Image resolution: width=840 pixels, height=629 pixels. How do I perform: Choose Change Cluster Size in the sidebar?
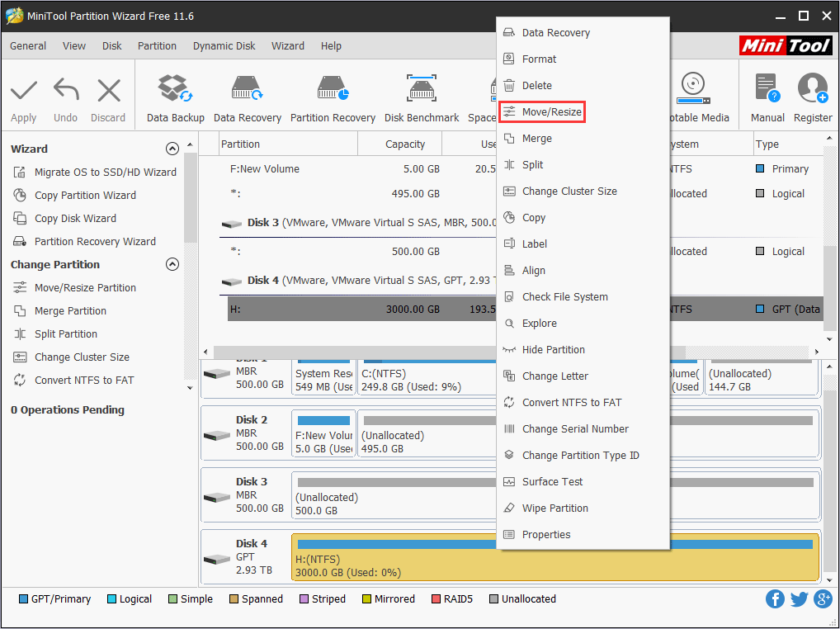point(71,357)
